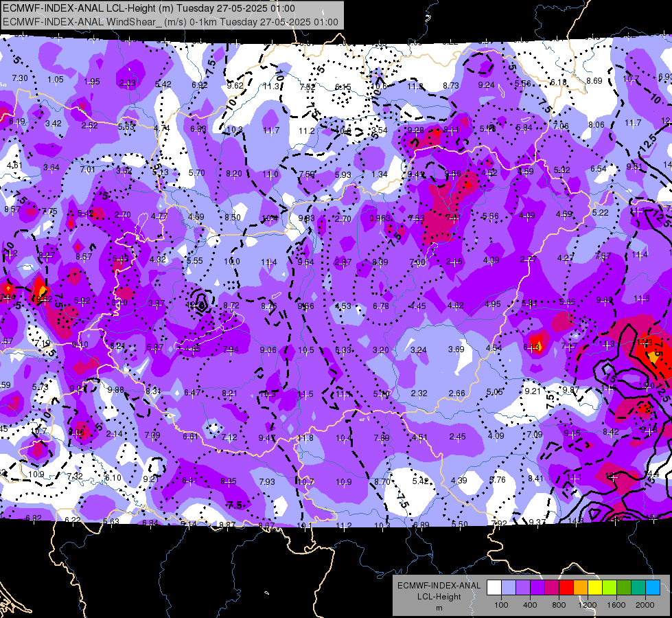The width and height of the screenshot is (672, 618).
Task: Click the 400 legend tick label
Action: (530, 605)
